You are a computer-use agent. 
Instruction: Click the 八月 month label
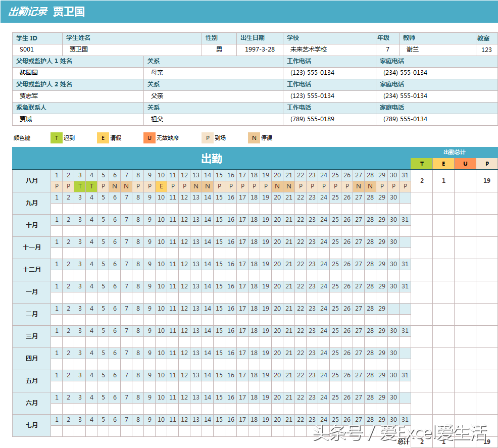click(x=31, y=181)
